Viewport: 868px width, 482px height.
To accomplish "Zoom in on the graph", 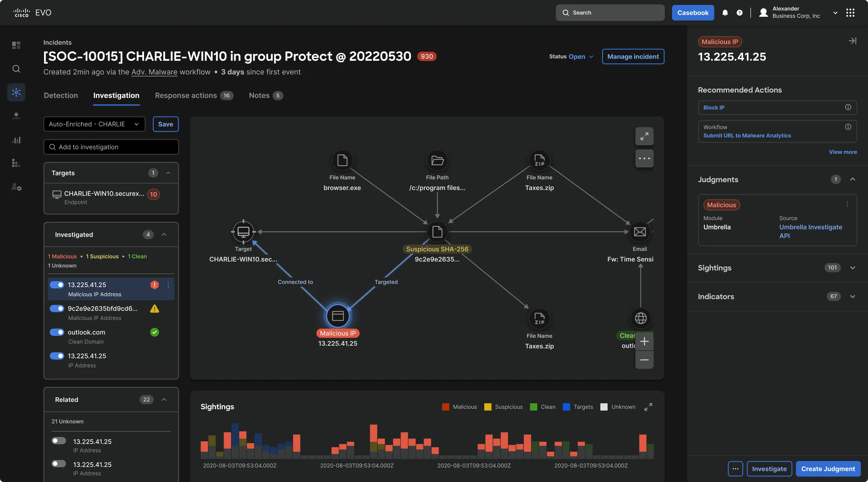I will point(644,341).
